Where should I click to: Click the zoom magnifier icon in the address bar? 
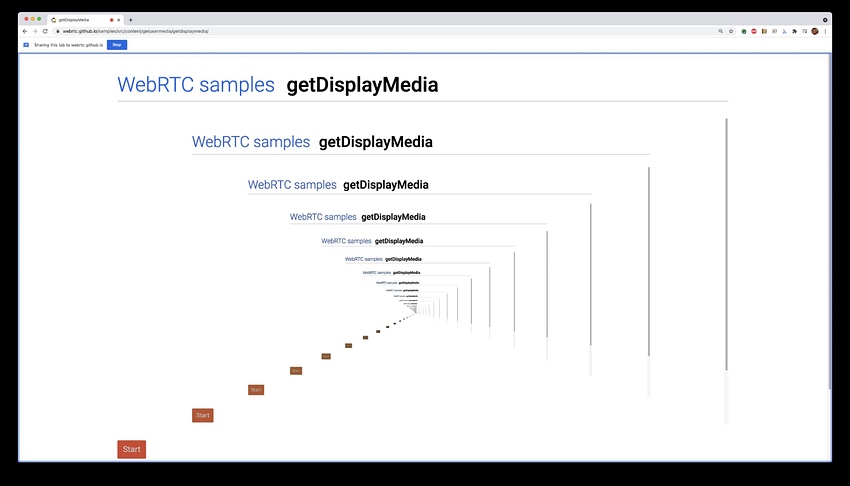point(720,31)
